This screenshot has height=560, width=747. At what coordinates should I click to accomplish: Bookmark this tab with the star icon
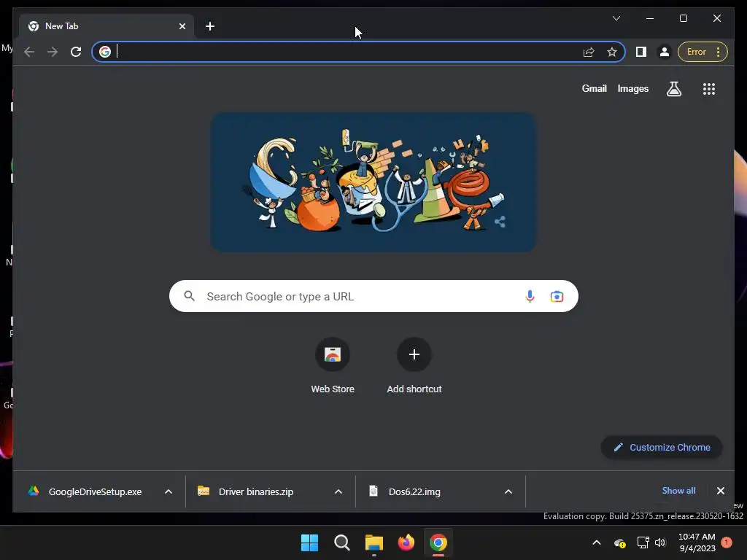point(612,52)
